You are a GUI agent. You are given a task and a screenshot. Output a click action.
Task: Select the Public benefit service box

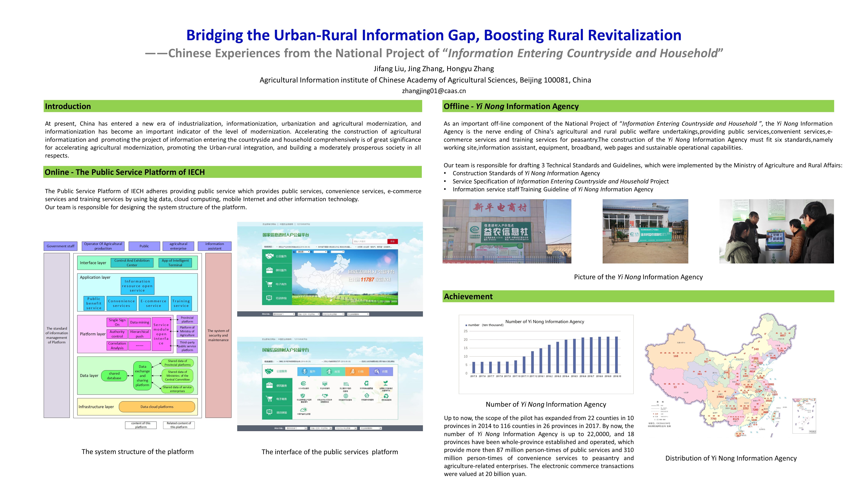coord(94,304)
